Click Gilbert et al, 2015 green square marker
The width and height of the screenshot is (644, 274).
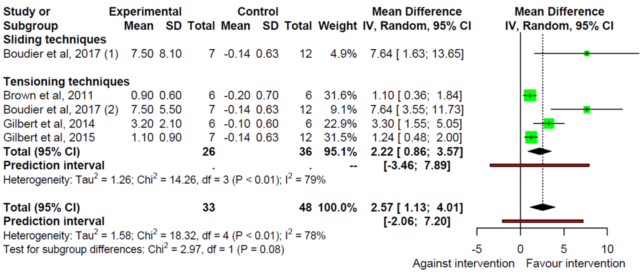pos(531,137)
